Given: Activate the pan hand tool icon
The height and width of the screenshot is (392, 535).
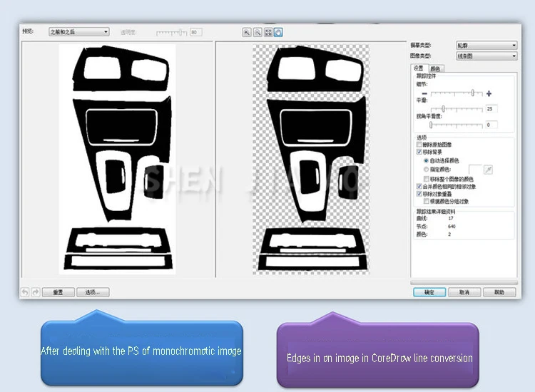Looking at the screenshot, I should pyautogui.click(x=278, y=32).
